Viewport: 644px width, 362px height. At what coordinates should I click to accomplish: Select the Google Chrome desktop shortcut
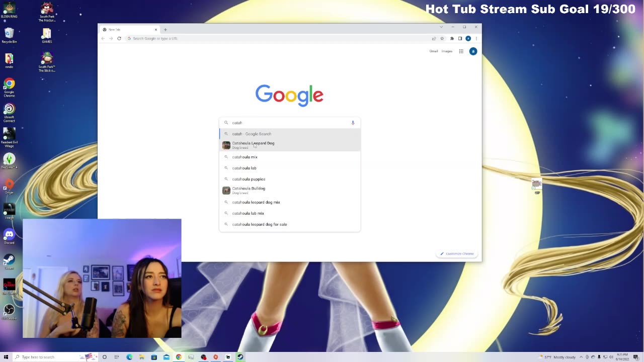point(9,87)
